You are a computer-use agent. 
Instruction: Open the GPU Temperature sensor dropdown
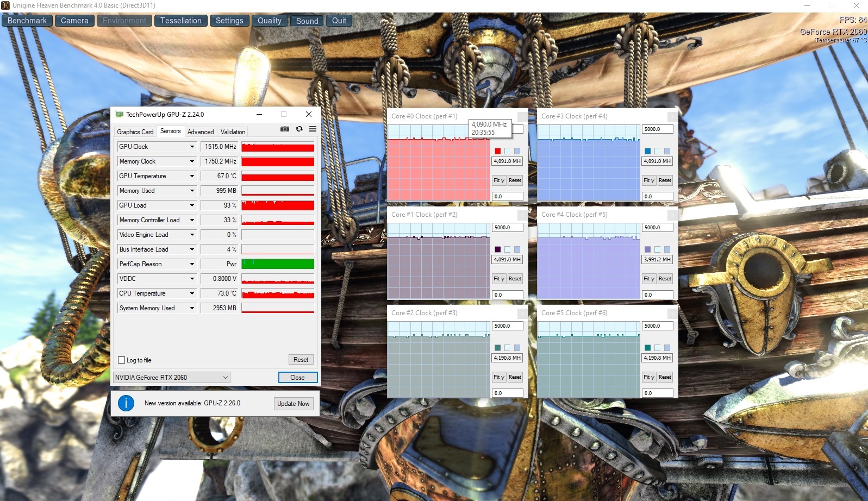(x=192, y=176)
